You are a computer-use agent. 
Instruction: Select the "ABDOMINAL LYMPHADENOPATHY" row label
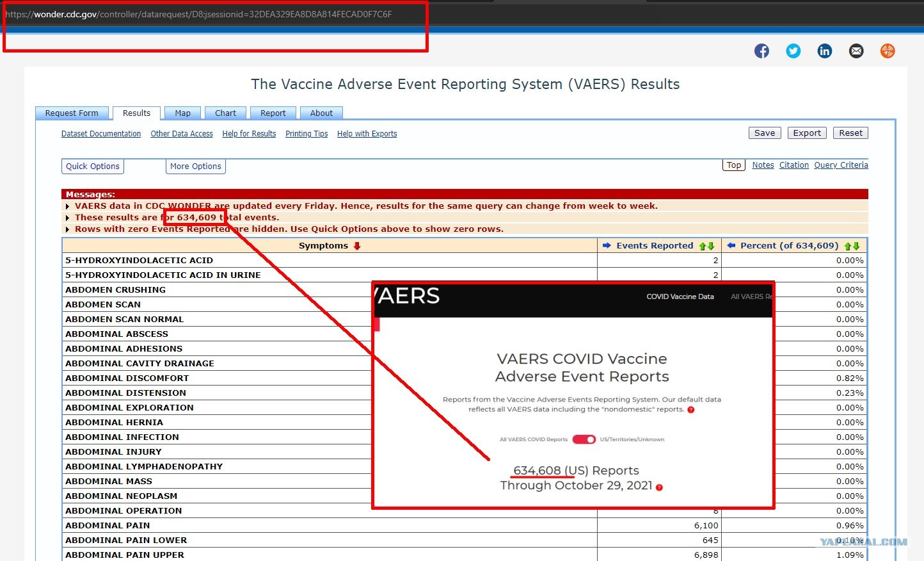pyautogui.click(x=144, y=467)
